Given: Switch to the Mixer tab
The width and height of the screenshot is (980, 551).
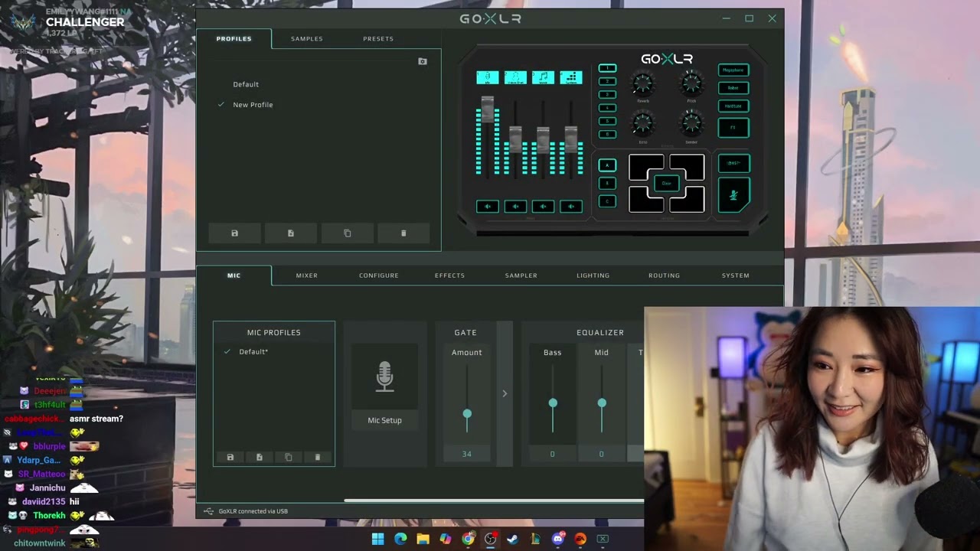Looking at the screenshot, I should [307, 275].
